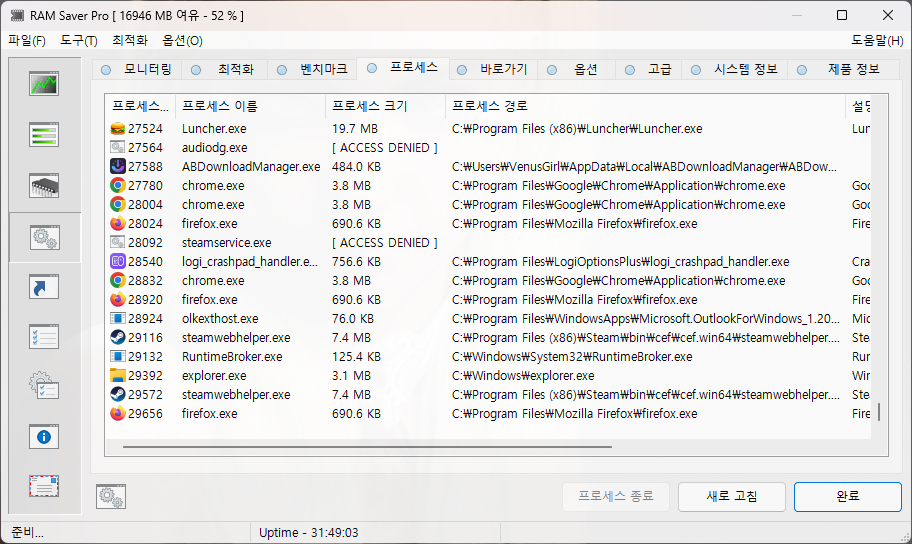Open the blue info sidebar icon
The width and height of the screenshot is (912, 544).
44,436
